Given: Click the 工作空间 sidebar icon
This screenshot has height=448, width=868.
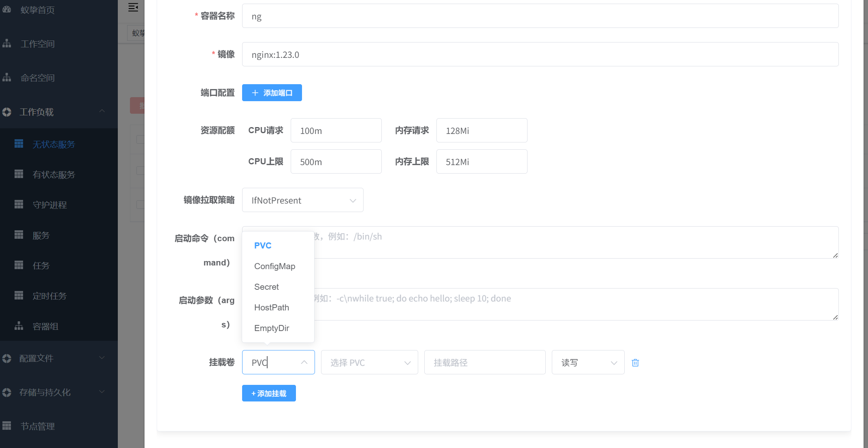Looking at the screenshot, I should coord(7,43).
